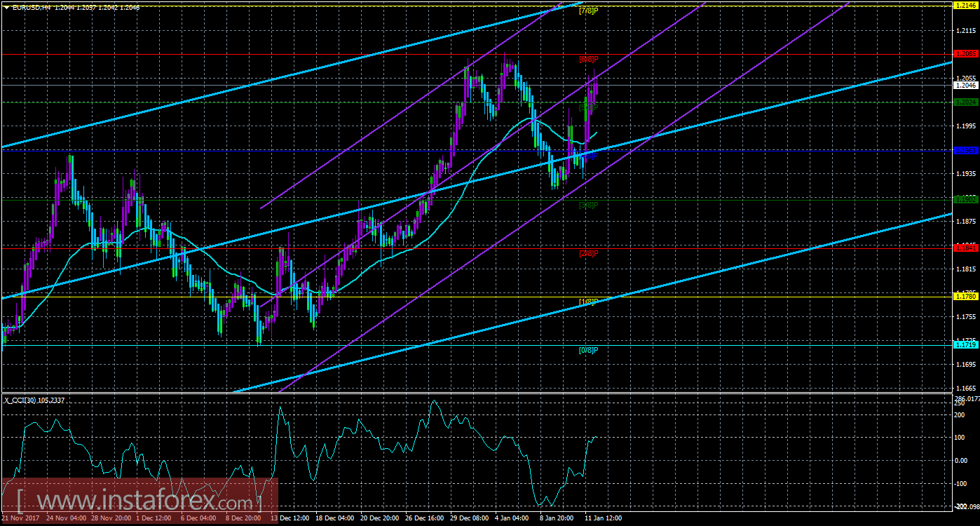
Task: Select the [1/8]P Murrey level label
Action: click(588, 302)
